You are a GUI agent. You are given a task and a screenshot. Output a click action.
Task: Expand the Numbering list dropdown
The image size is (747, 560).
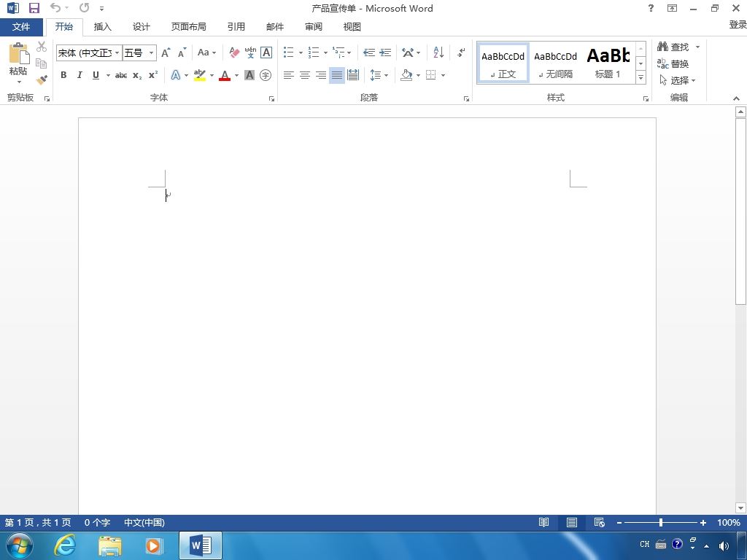325,52
